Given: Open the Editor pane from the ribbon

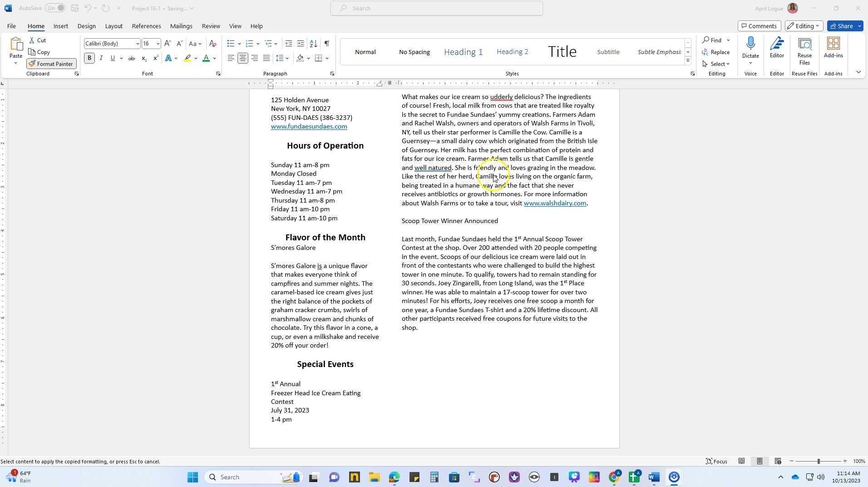Looking at the screenshot, I should (x=776, y=48).
